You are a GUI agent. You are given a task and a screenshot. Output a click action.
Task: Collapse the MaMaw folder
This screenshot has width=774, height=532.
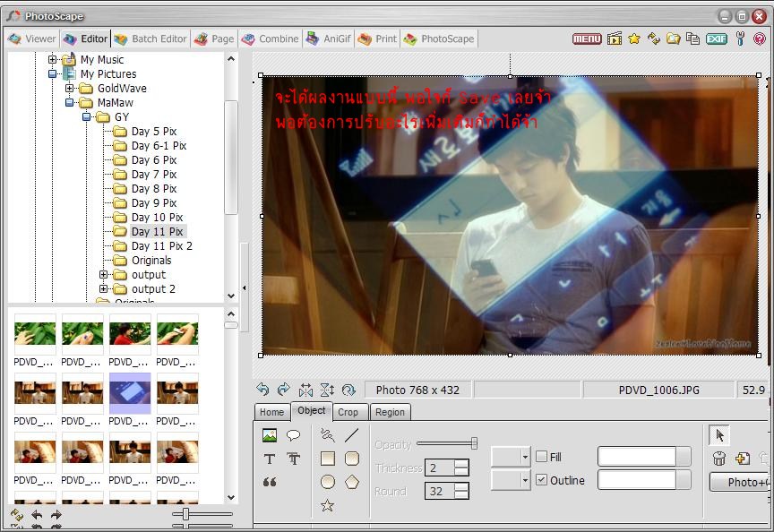[x=70, y=103]
